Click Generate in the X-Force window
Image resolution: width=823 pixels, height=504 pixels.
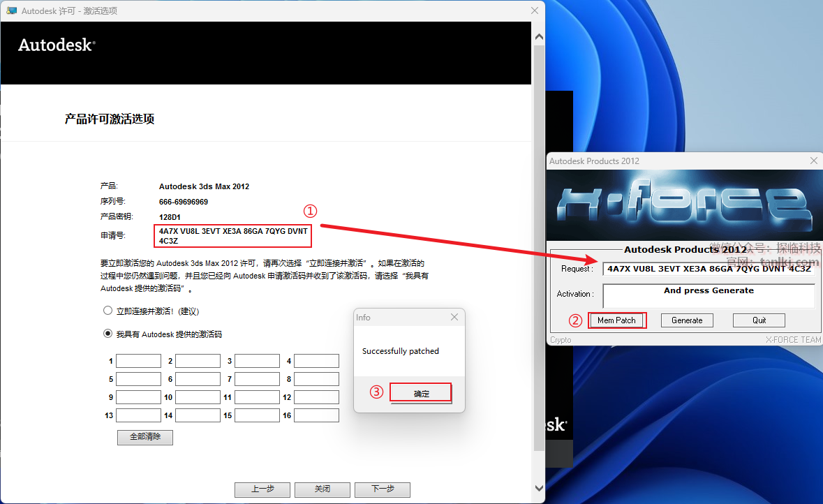[x=687, y=320]
